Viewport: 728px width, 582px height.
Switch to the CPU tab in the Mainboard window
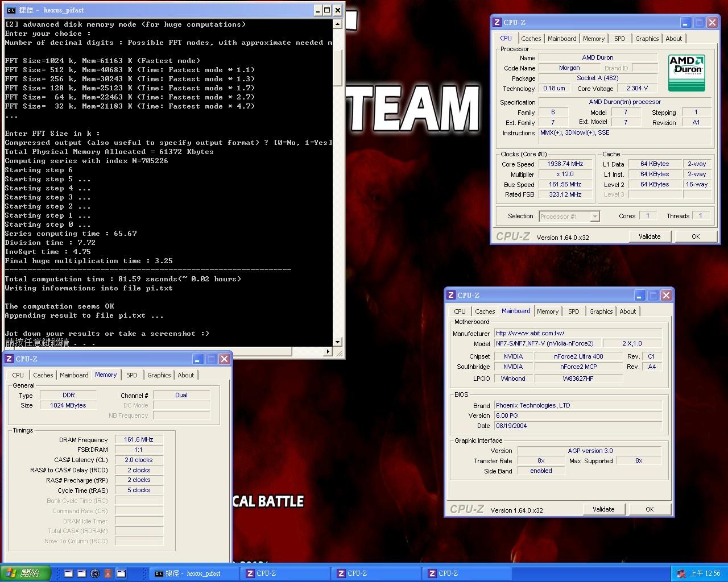point(460,311)
